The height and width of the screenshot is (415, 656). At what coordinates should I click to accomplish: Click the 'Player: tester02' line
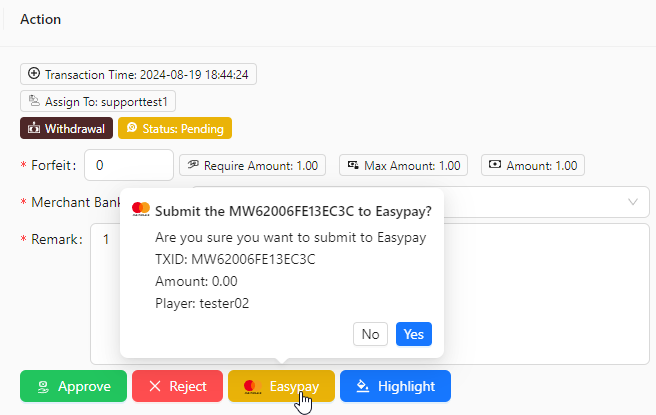point(202,303)
